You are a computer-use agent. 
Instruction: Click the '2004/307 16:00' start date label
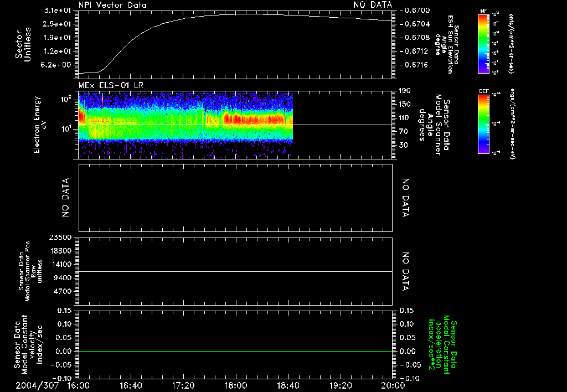click(53, 385)
